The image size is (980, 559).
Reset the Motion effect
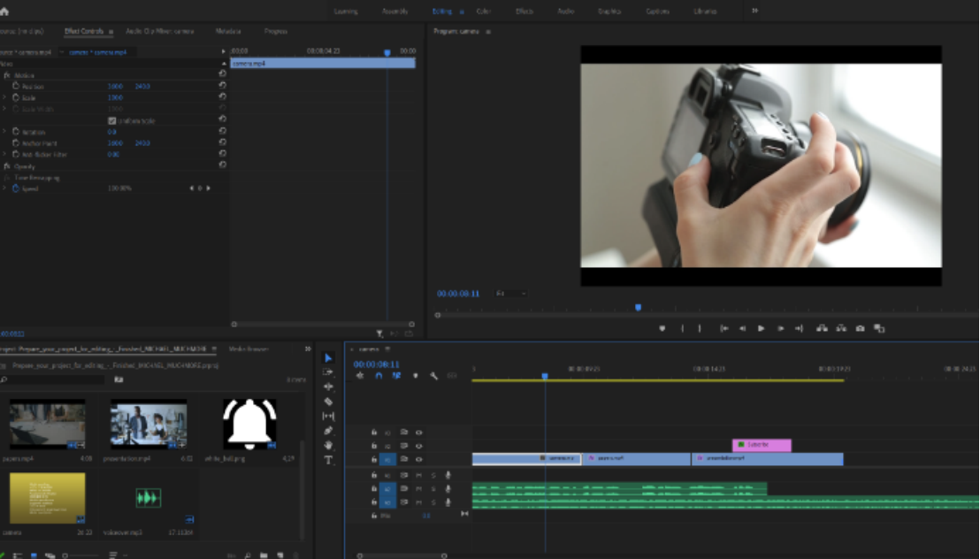point(220,73)
